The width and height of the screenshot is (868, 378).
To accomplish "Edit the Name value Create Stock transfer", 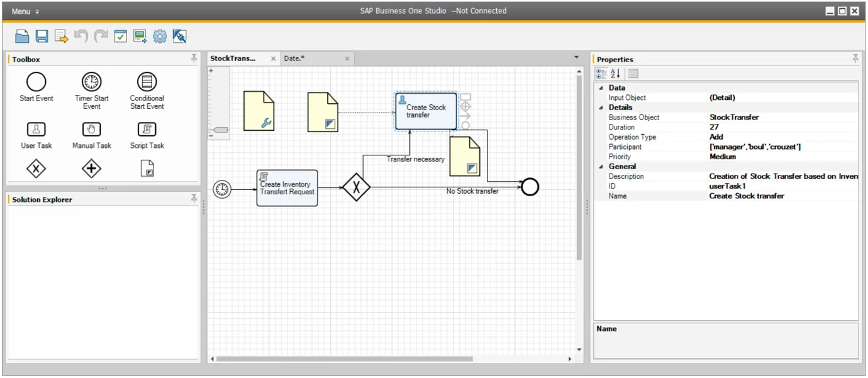I will pyautogui.click(x=783, y=196).
